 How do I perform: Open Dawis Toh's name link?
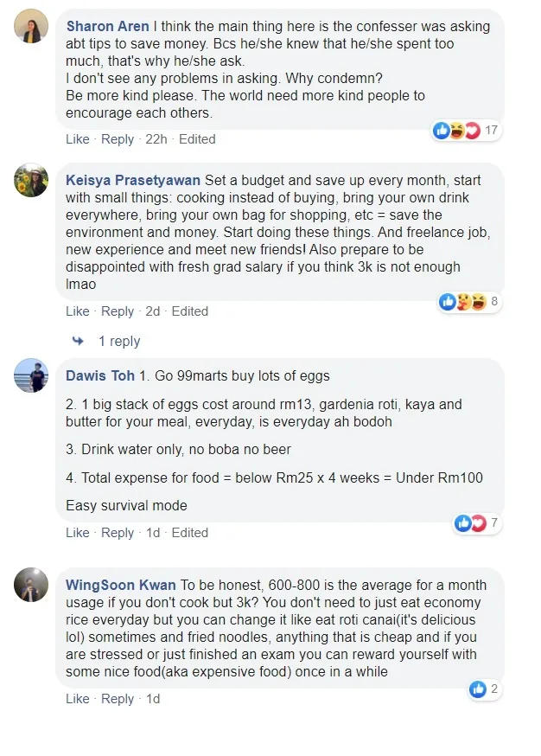tap(100, 376)
